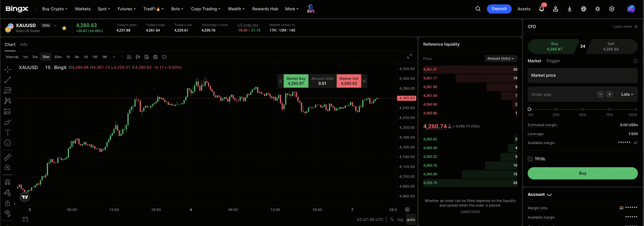Switch to the Trigger order tab
The image size is (644, 226).
[x=553, y=61]
